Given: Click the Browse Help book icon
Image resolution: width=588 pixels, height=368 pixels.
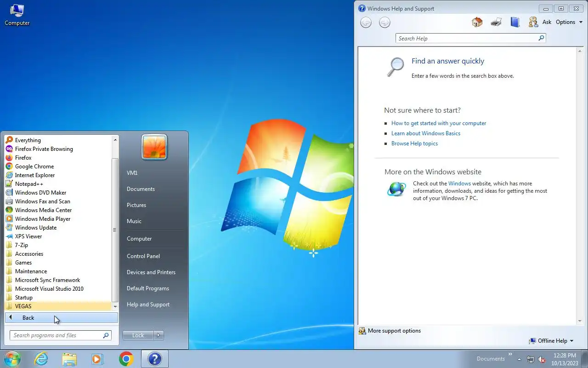Looking at the screenshot, I should [x=515, y=22].
